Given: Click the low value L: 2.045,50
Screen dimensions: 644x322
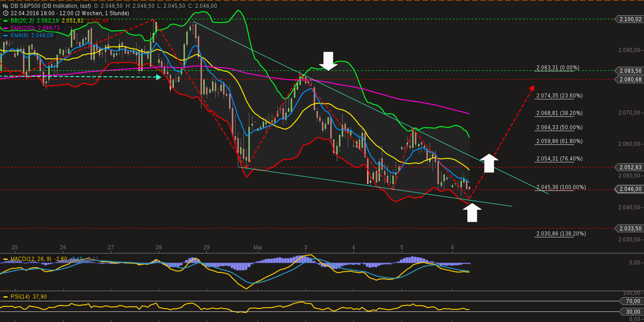Looking at the screenshot, I should (x=171, y=6).
